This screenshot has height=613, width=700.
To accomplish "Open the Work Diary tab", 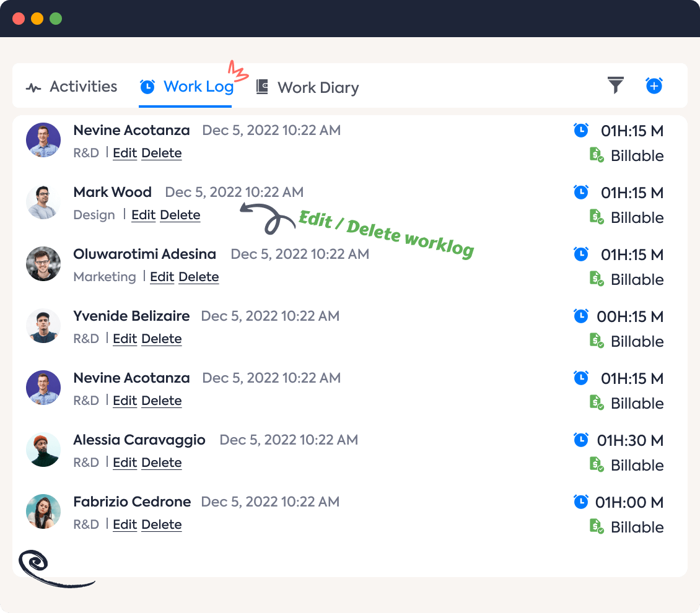I will click(x=317, y=87).
